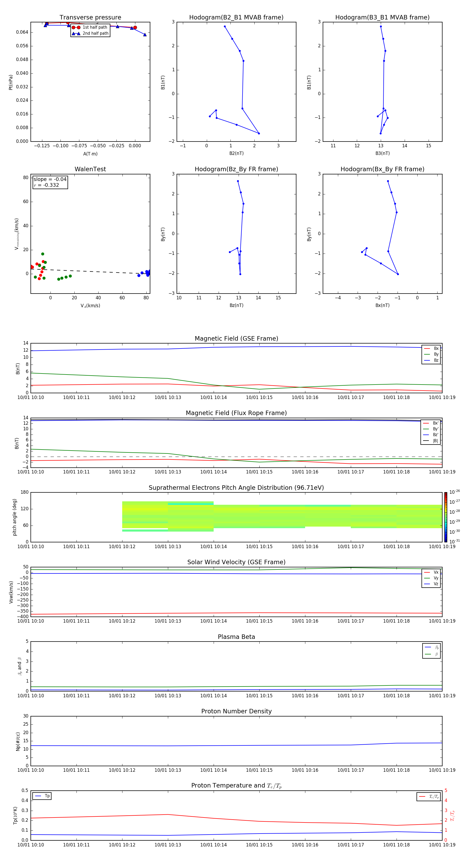Click the 'Hodogram(B3_B1 MVAB frame)' title

pos(382,18)
